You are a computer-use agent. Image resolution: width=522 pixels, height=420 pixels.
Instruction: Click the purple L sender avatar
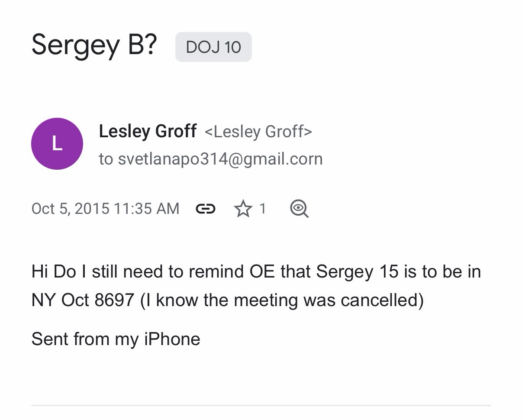coord(57,144)
